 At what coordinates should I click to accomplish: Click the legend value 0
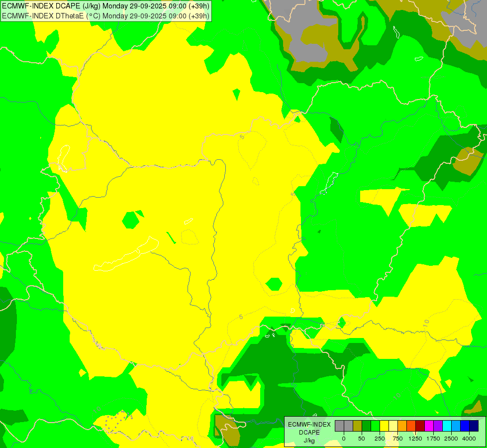[344, 439]
